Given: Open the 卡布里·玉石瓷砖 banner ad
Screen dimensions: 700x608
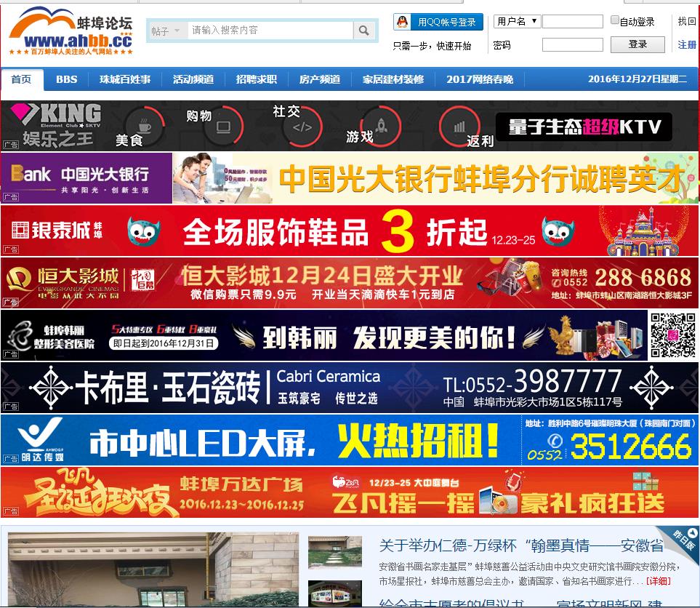Looking at the screenshot, I should 350,388.
